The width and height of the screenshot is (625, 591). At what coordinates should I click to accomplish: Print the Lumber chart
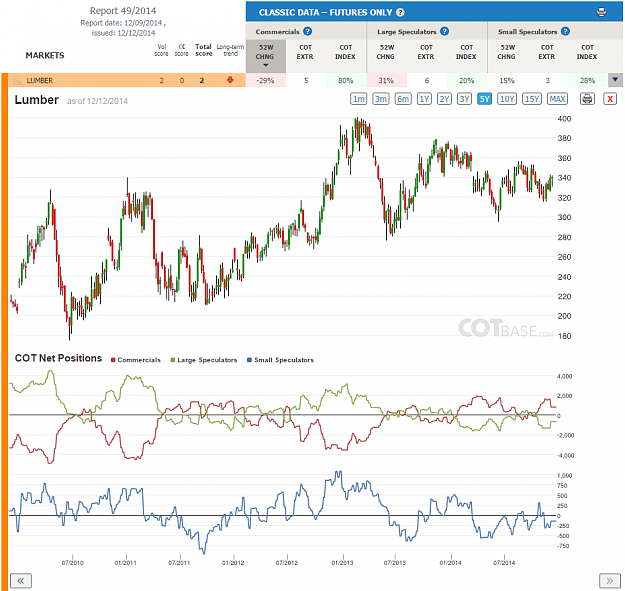coord(587,98)
